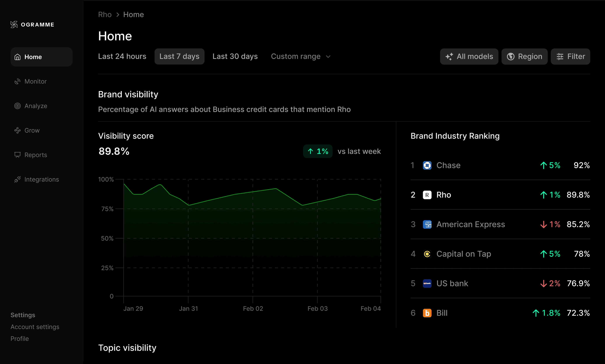Click the Chase row name in ranking
605x364 pixels.
[x=448, y=166]
